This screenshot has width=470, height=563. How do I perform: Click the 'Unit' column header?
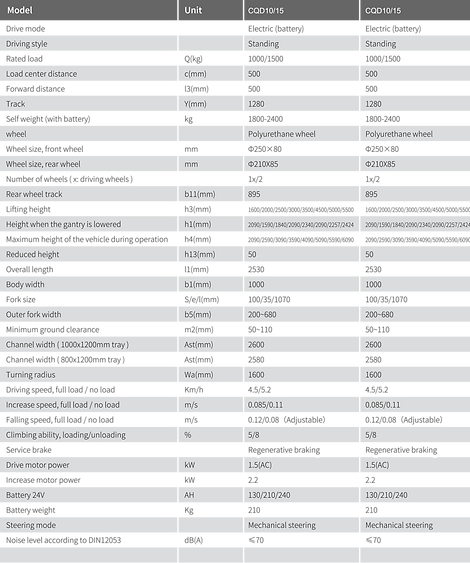click(x=193, y=10)
